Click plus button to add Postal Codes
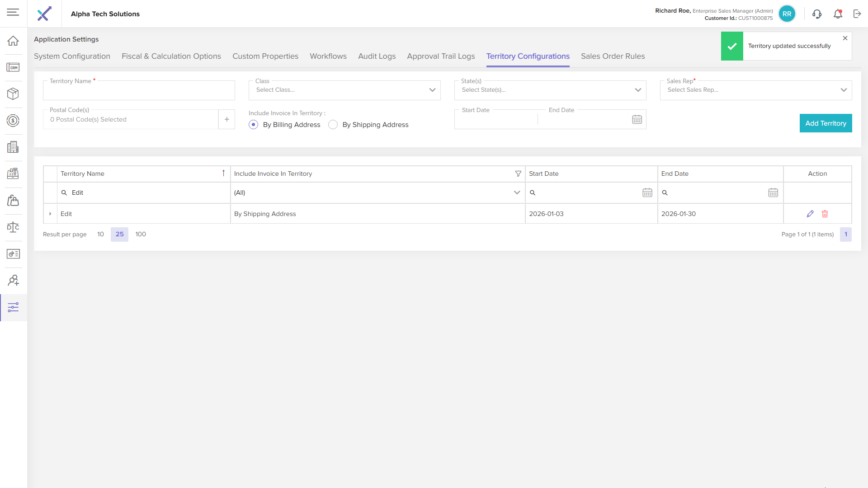The image size is (868, 488). pyautogui.click(x=226, y=119)
